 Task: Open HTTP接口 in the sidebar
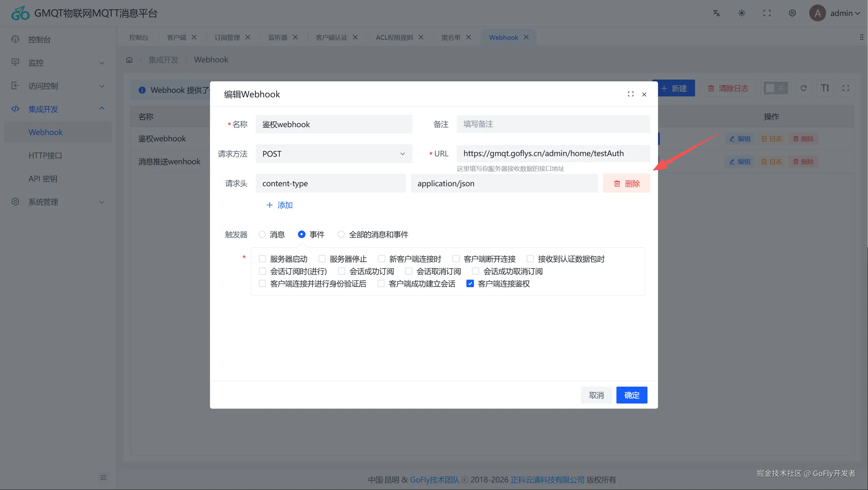(58, 155)
